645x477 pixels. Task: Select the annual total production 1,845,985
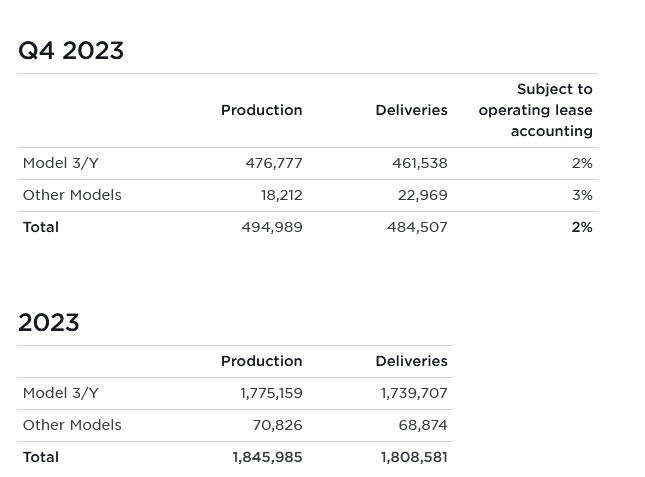[x=267, y=457]
